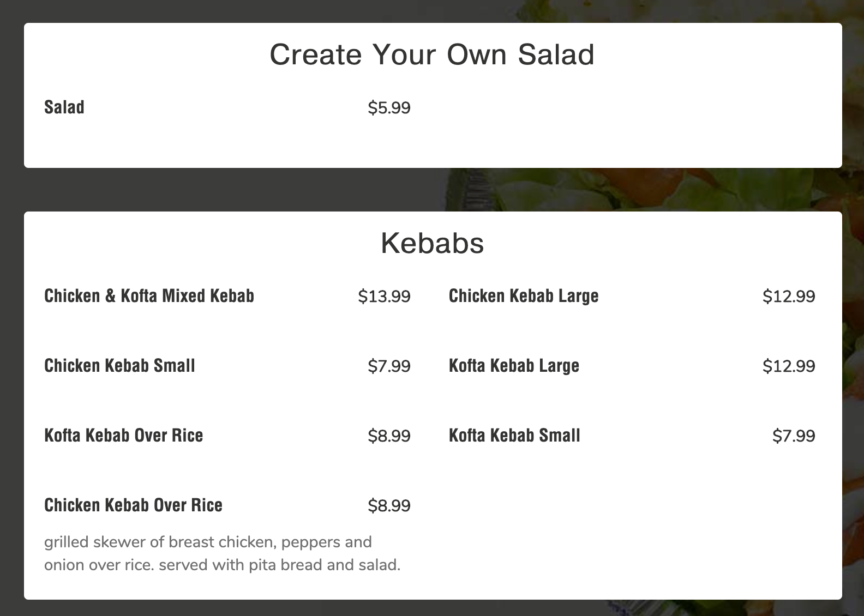Open the Chicken Kebab Over Rice item
The image size is (864, 616).
133,505
